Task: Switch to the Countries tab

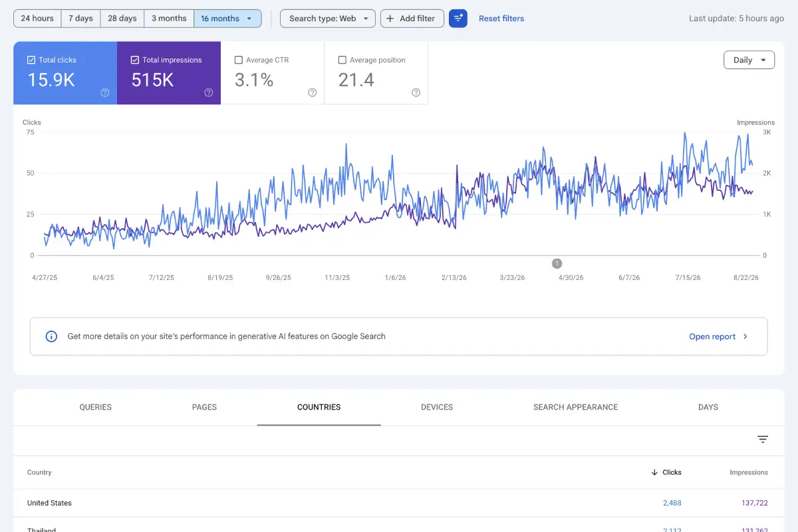Action: 319,407
